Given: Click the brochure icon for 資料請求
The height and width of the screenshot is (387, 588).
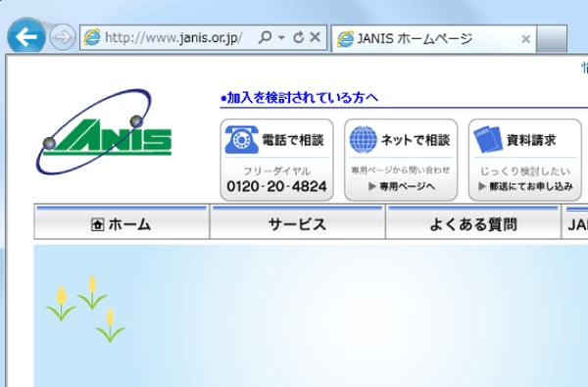Looking at the screenshot, I should (x=488, y=139).
